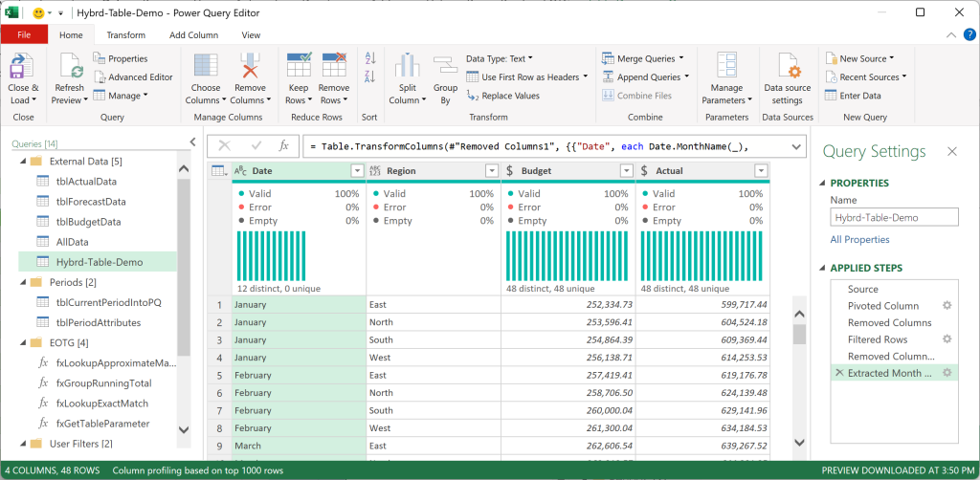980x480 pixels.
Task: Expand the formula bar with chevron
Action: tap(795, 146)
